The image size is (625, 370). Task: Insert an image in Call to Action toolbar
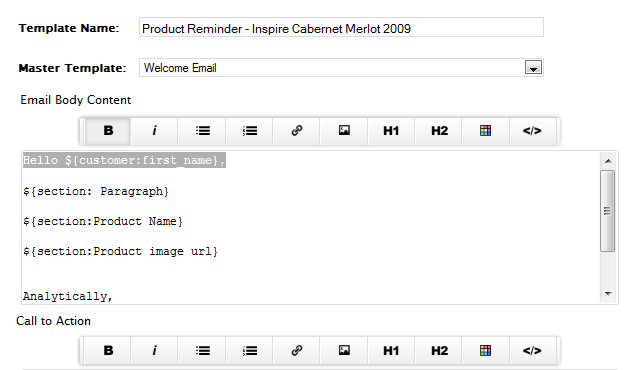click(344, 350)
